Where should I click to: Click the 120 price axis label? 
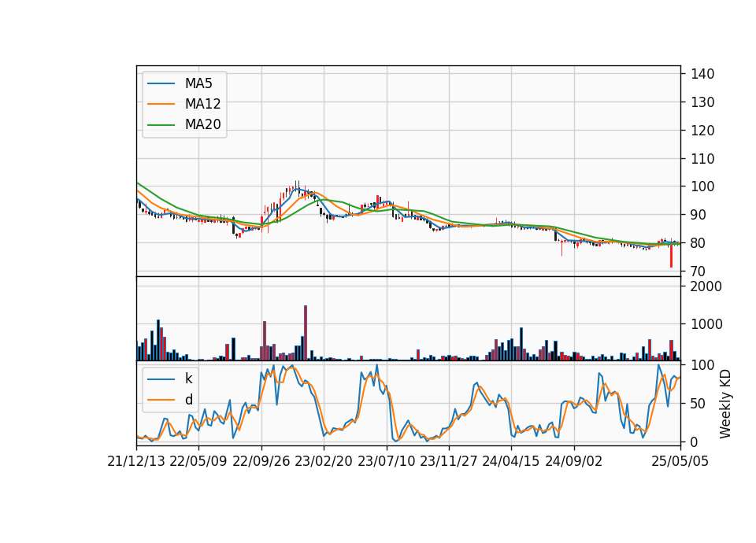click(x=702, y=131)
